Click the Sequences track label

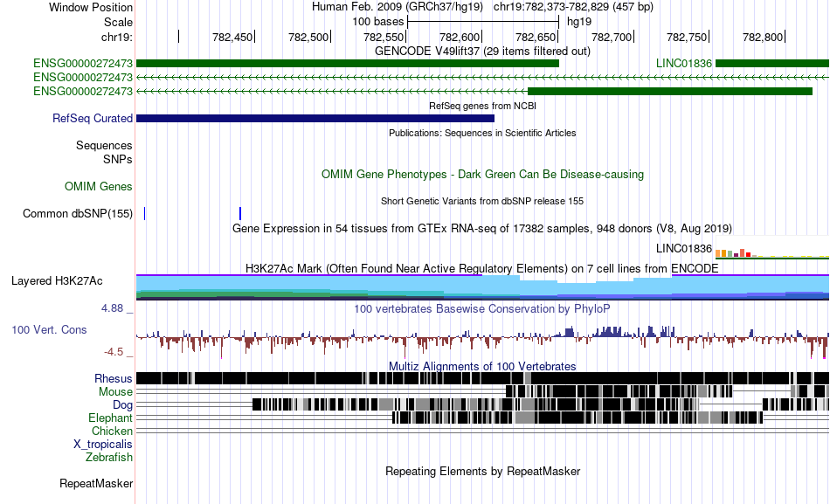(x=104, y=146)
